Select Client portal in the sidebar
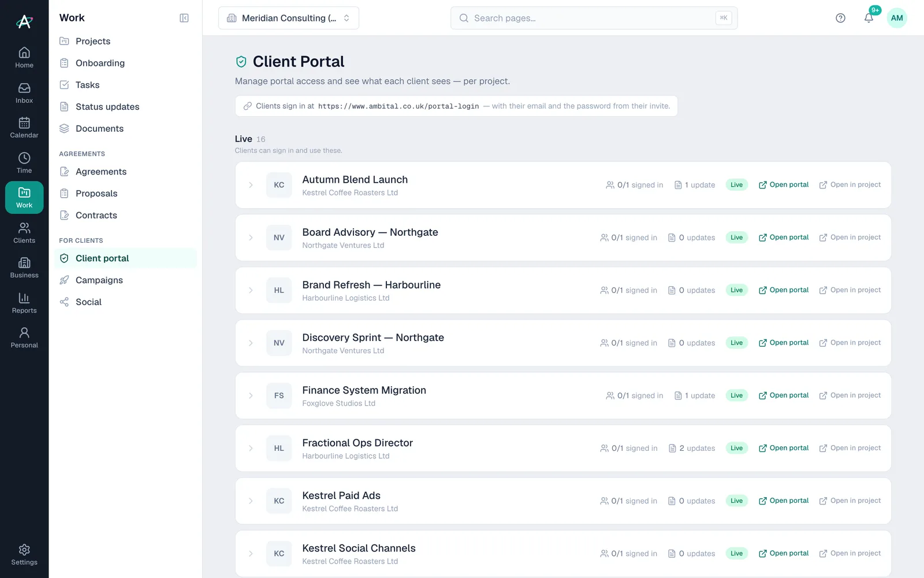 [x=125, y=258]
